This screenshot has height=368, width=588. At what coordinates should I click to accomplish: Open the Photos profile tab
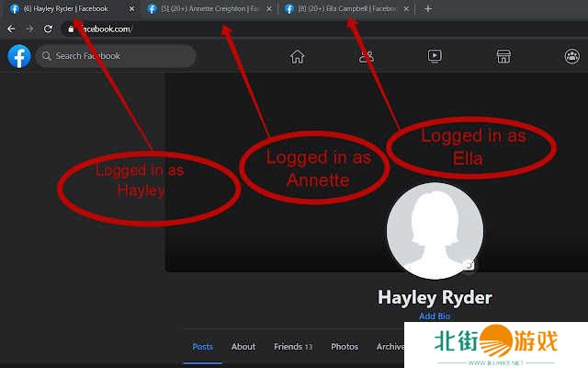tap(345, 347)
